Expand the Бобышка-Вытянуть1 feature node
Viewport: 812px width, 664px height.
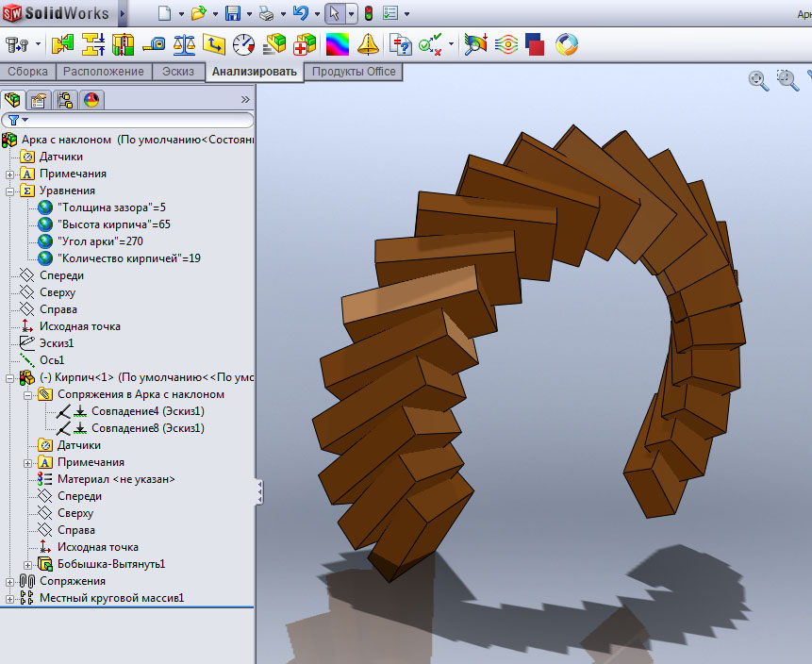pyautogui.click(x=28, y=564)
